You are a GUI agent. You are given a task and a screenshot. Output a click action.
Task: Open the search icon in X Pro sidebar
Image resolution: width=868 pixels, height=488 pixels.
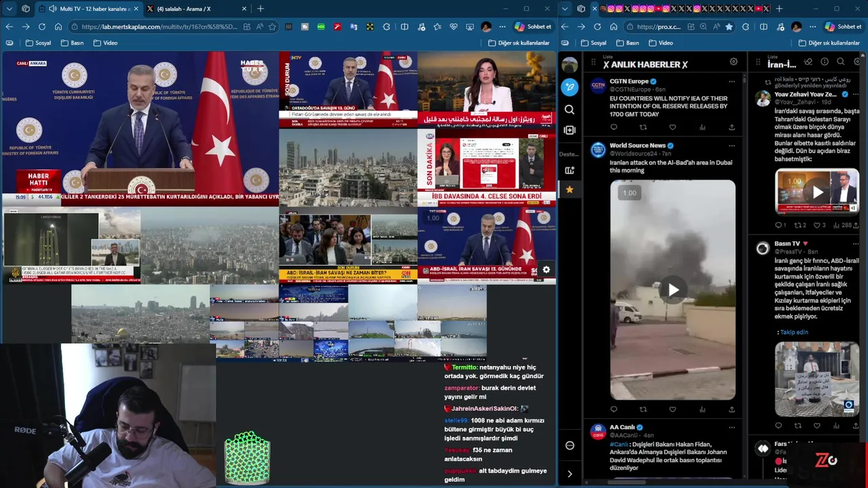(570, 109)
